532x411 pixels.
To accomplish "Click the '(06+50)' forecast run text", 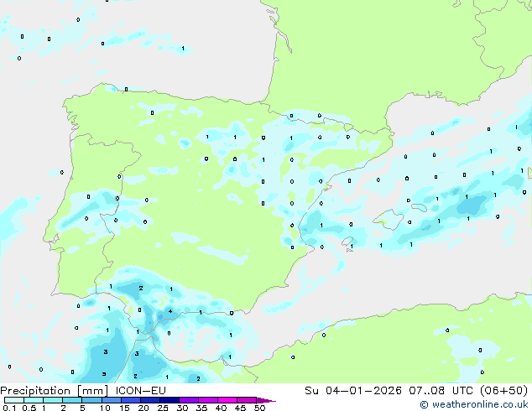I will click(x=504, y=391).
